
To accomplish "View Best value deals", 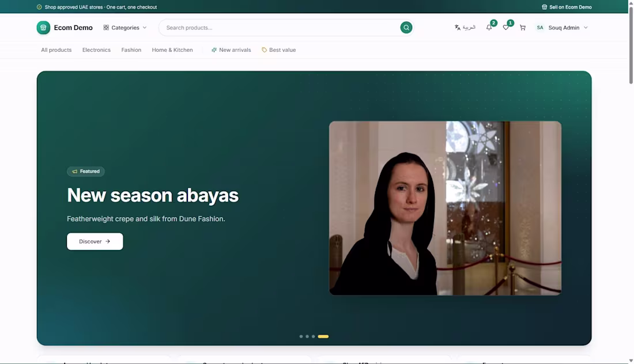I will pos(278,50).
